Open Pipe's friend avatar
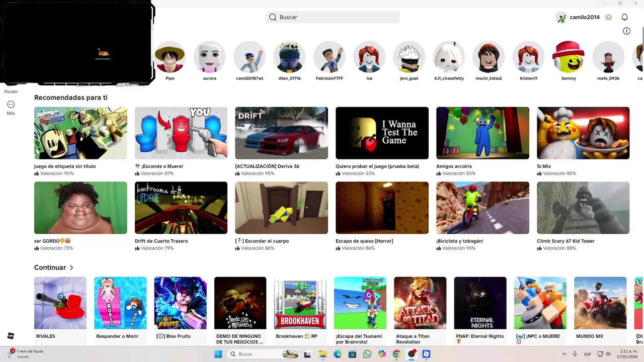This screenshot has width=644, height=362. point(170,57)
